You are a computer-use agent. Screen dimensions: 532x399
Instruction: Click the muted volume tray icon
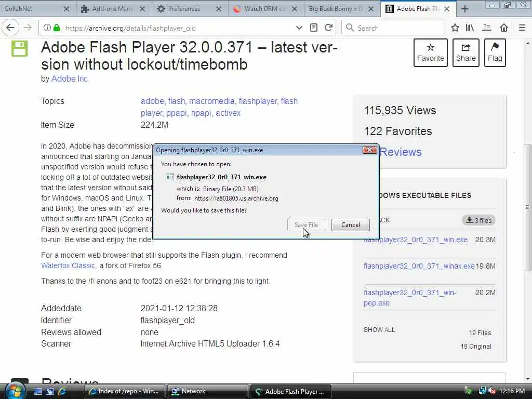coord(492,391)
